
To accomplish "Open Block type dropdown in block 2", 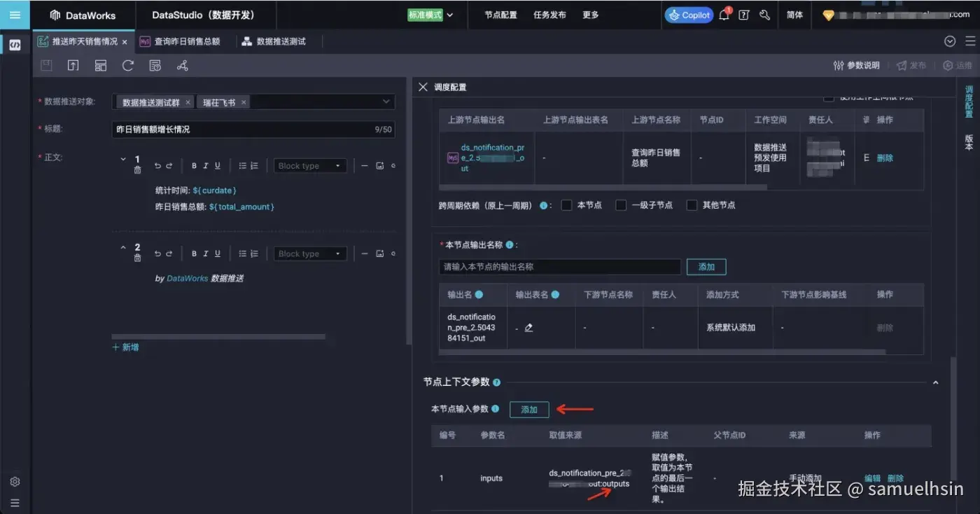I will (x=310, y=253).
